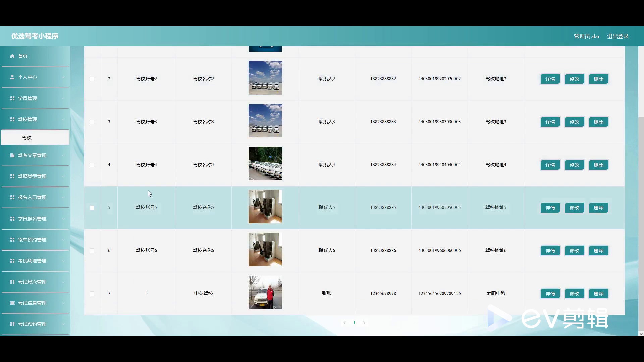Click 删除 for 驾校名称2
Image resolution: width=644 pixels, height=362 pixels.
[598, 79]
